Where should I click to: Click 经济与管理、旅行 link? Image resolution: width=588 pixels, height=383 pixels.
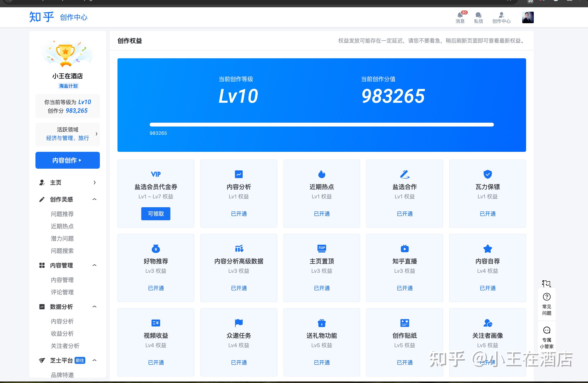pos(67,138)
